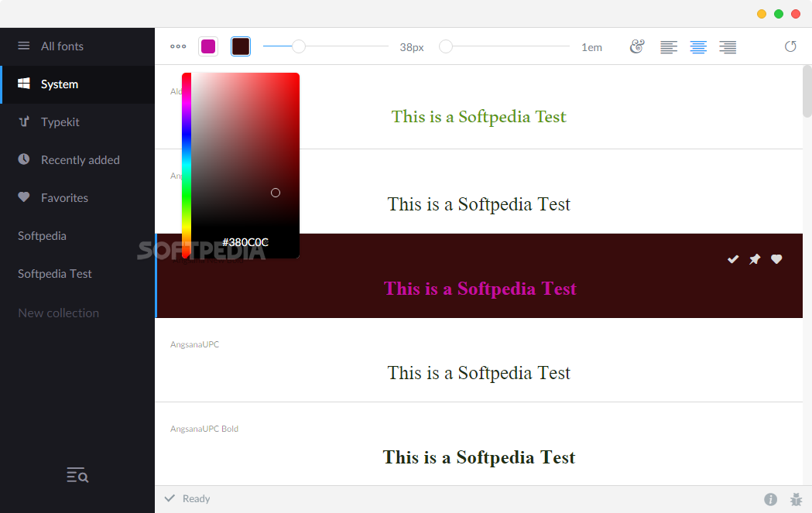
Task: Select the magenta text color swatch
Action: 208,46
